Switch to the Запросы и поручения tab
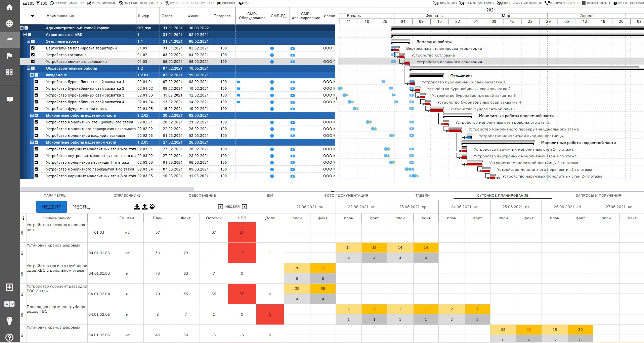Screen dimensions: 644x343 pyautogui.click(x=598, y=195)
